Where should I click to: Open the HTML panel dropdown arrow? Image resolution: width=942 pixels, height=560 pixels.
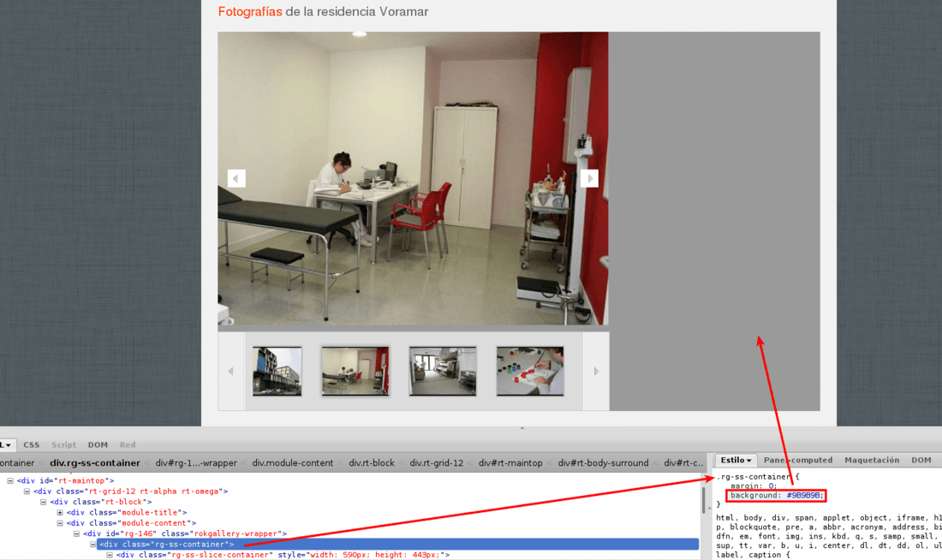(x=7, y=445)
